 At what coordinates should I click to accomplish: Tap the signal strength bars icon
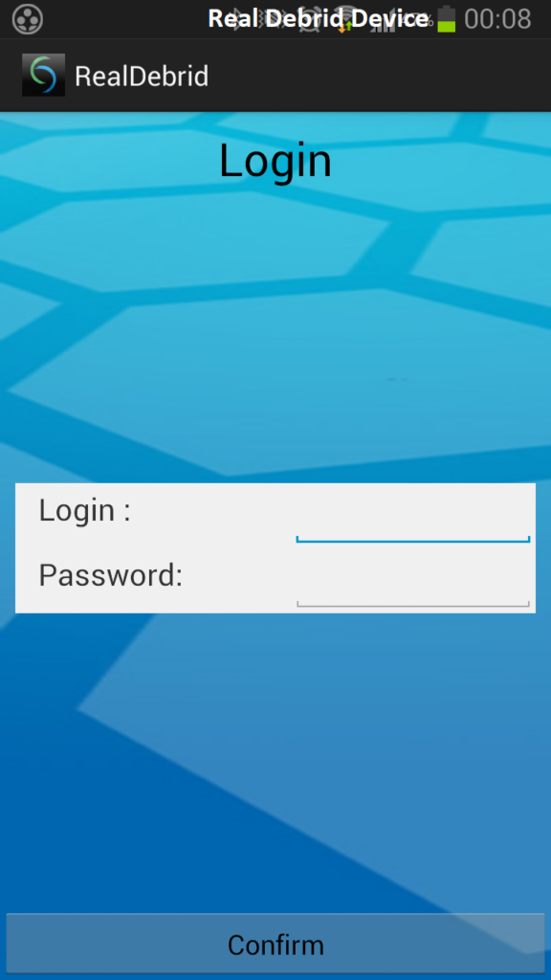[x=386, y=20]
